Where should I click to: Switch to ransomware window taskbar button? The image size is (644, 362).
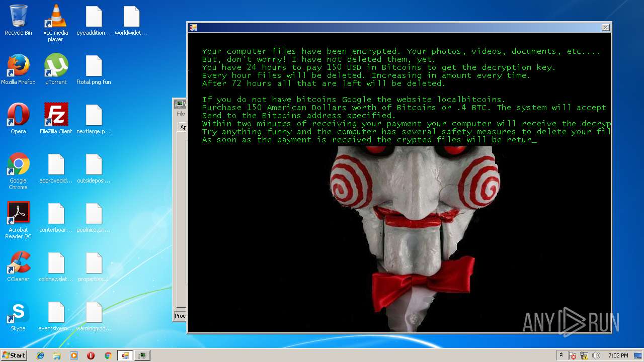click(x=125, y=355)
